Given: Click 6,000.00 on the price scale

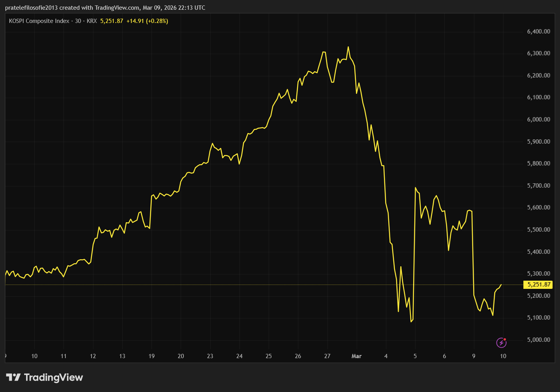Looking at the screenshot, I should point(539,120).
